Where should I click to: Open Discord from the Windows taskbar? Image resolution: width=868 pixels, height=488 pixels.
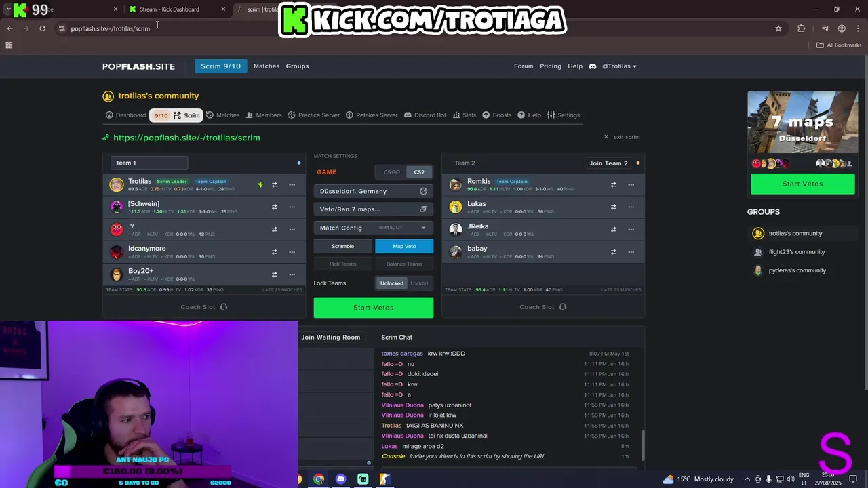pos(340,479)
